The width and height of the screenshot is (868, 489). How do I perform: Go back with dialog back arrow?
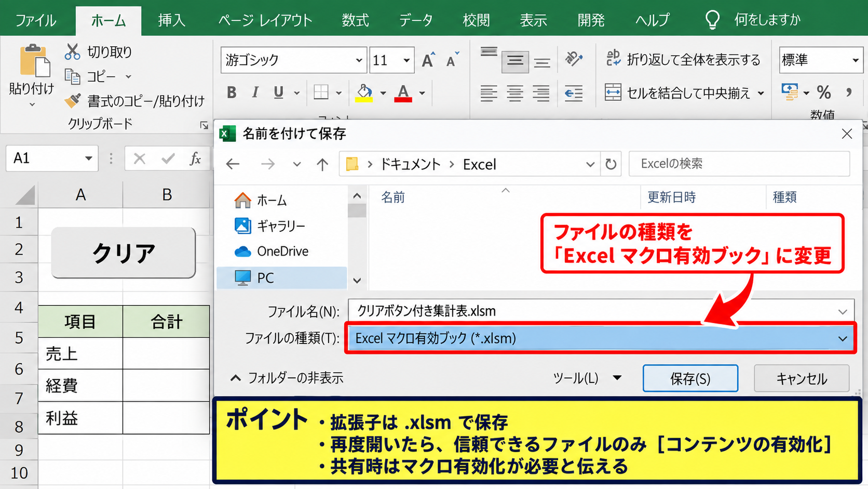pos(233,164)
